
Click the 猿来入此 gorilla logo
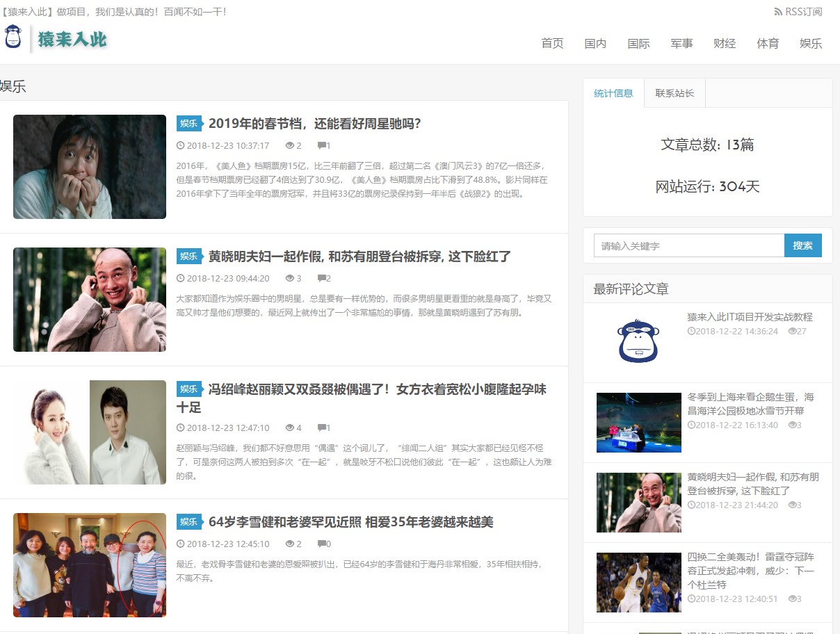13,39
